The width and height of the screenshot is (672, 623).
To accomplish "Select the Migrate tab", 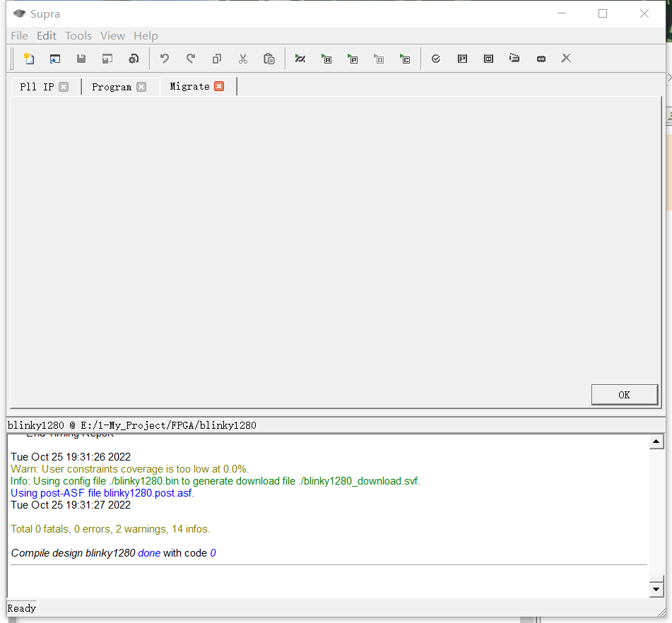I will [189, 87].
